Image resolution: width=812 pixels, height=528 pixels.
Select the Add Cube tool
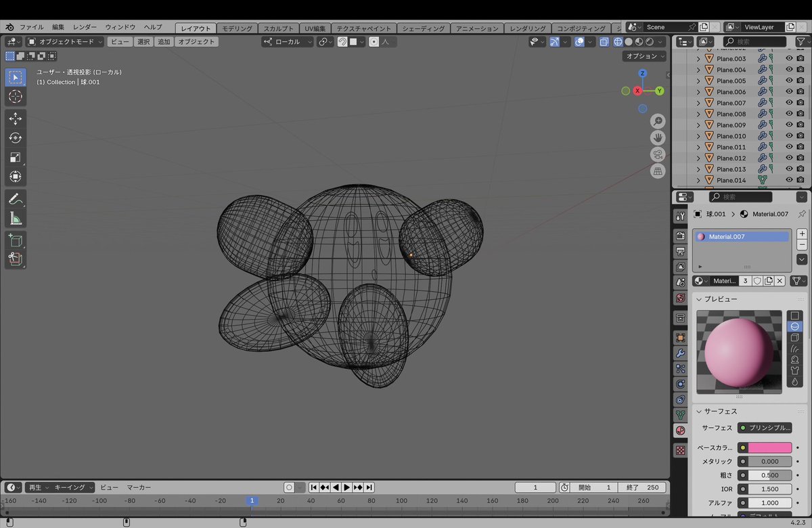pos(16,240)
